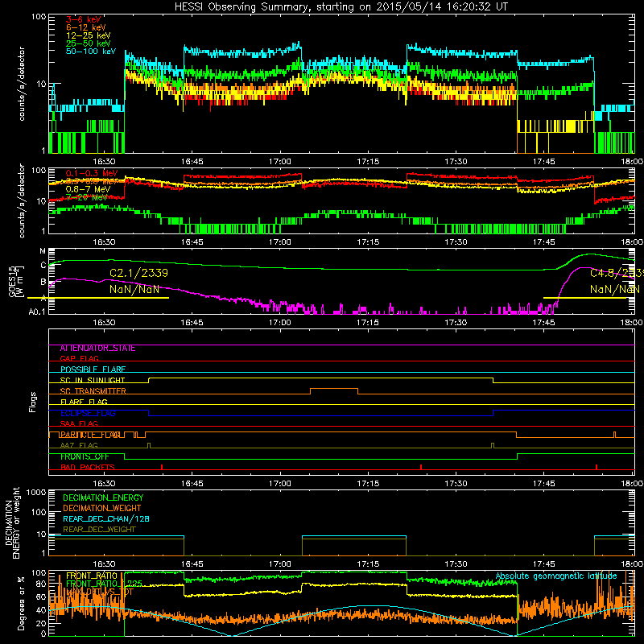The height and width of the screenshot is (644, 644).
Task: Click the yellow flare bar under C2.1/2339
Action: [97, 298]
